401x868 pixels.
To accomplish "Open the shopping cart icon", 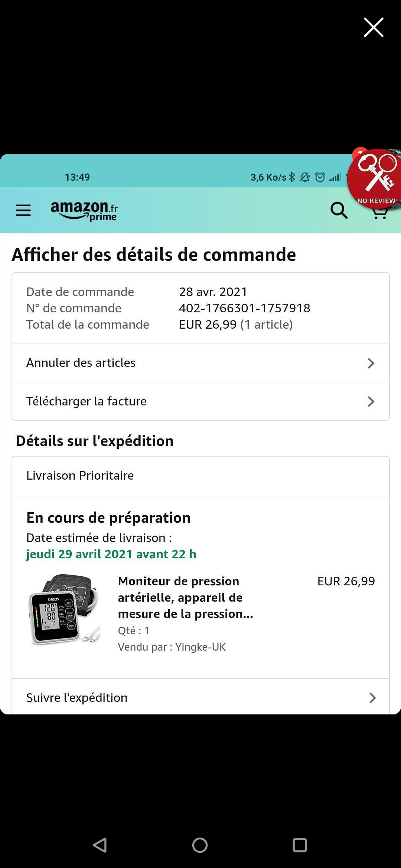I will click(x=379, y=214).
